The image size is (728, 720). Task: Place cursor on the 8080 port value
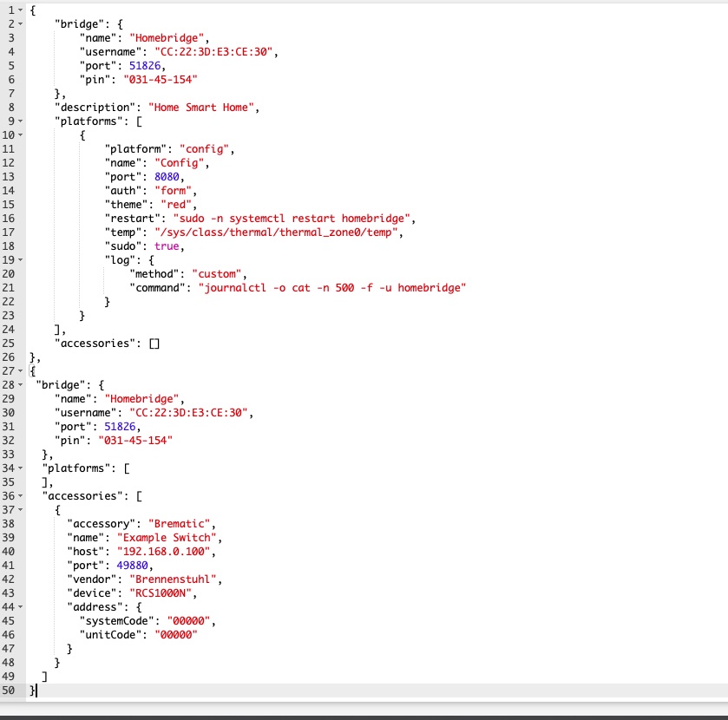point(168,177)
